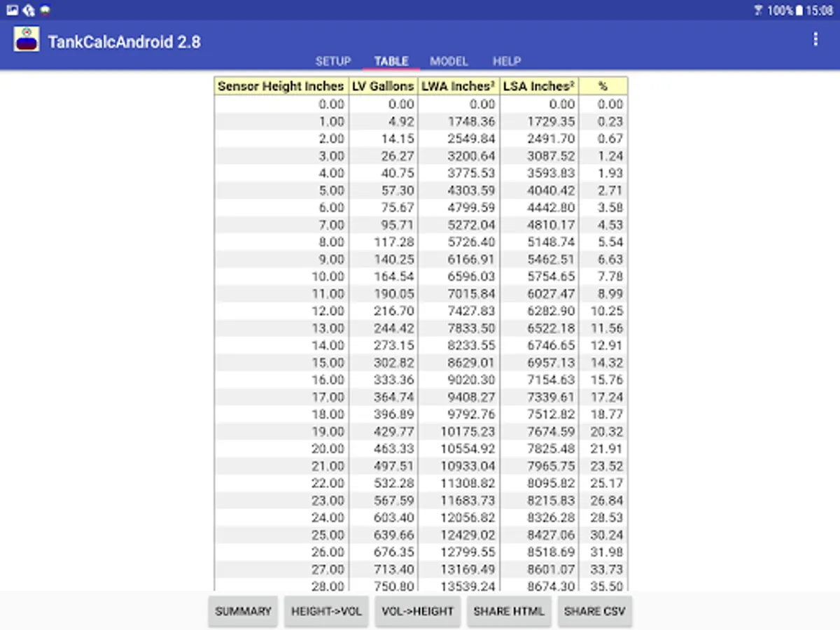Click the LWA value 3200.64
Viewport: 840px width, 630px height.
point(472,156)
